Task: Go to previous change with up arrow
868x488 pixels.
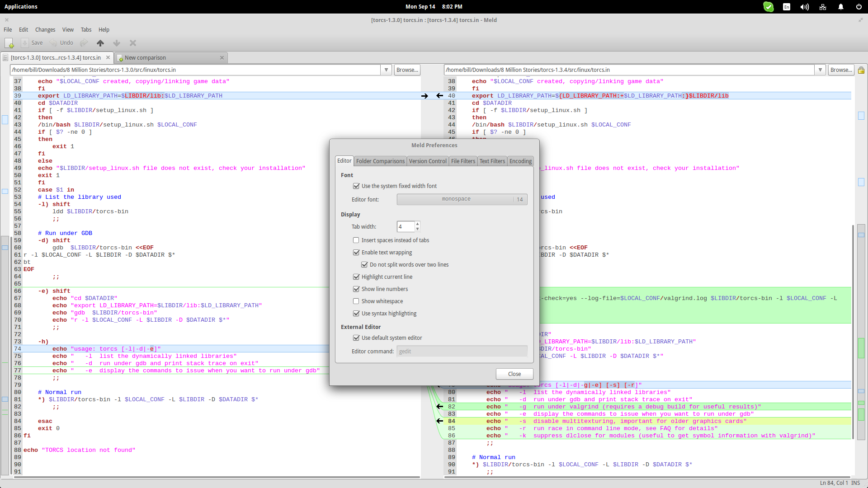Action: coord(100,43)
